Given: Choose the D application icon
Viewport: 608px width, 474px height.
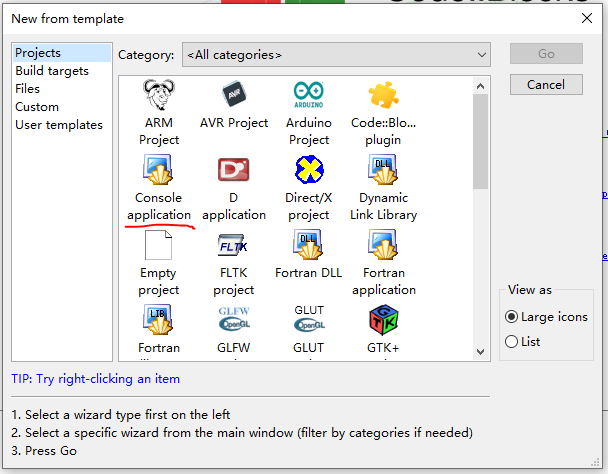Looking at the screenshot, I should point(233,170).
